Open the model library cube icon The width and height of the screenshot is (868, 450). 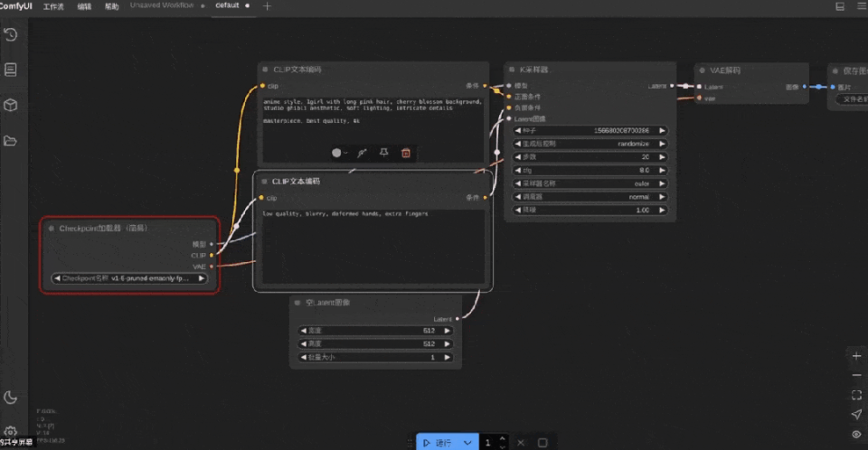(11, 106)
